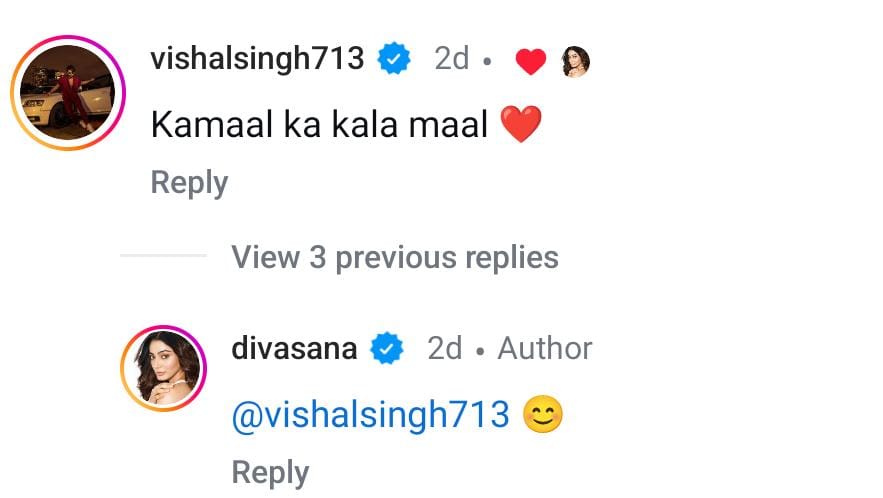
Task: Click verified badge next to vishalsingh713
Action: coord(394,59)
